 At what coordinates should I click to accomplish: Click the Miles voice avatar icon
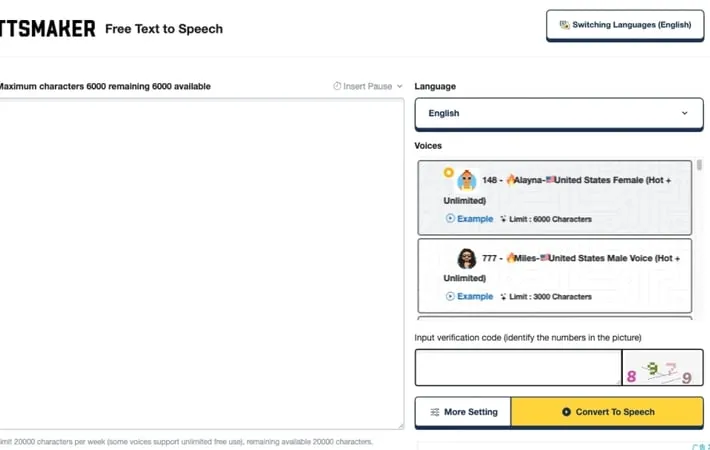pos(467,258)
